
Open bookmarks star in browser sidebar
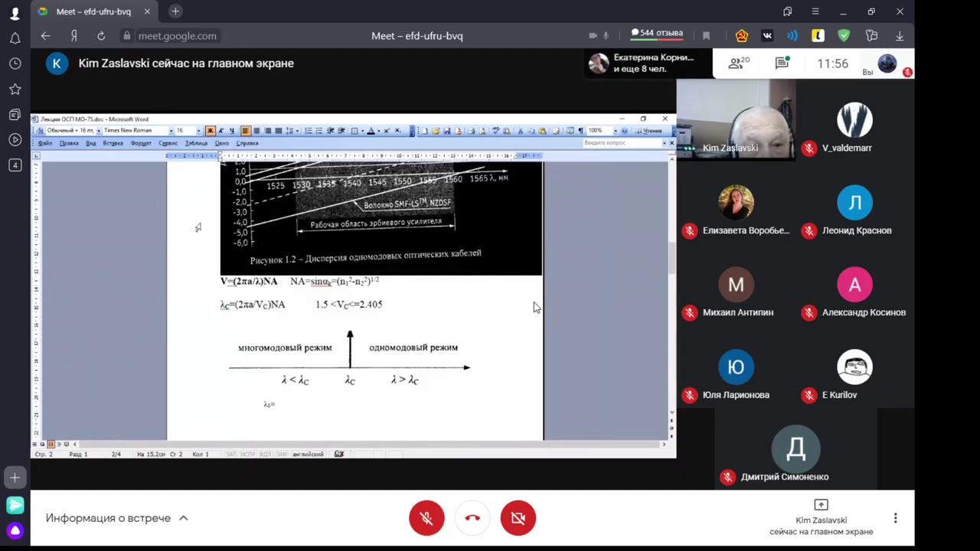click(15, 90)
